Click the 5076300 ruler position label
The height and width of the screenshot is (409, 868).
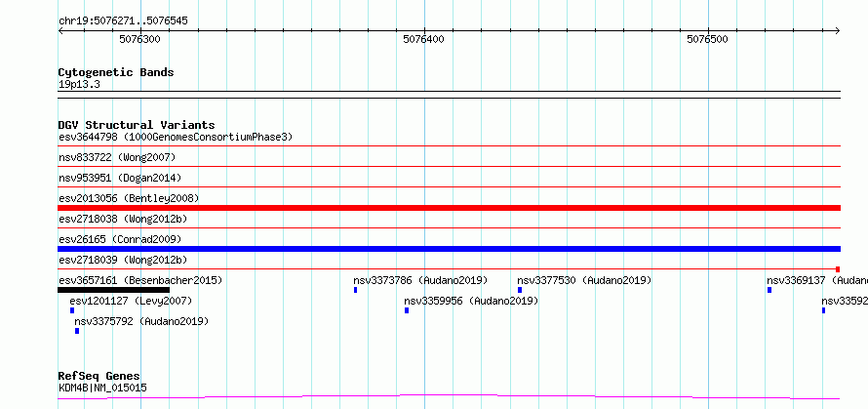click(x=140, y=39)
